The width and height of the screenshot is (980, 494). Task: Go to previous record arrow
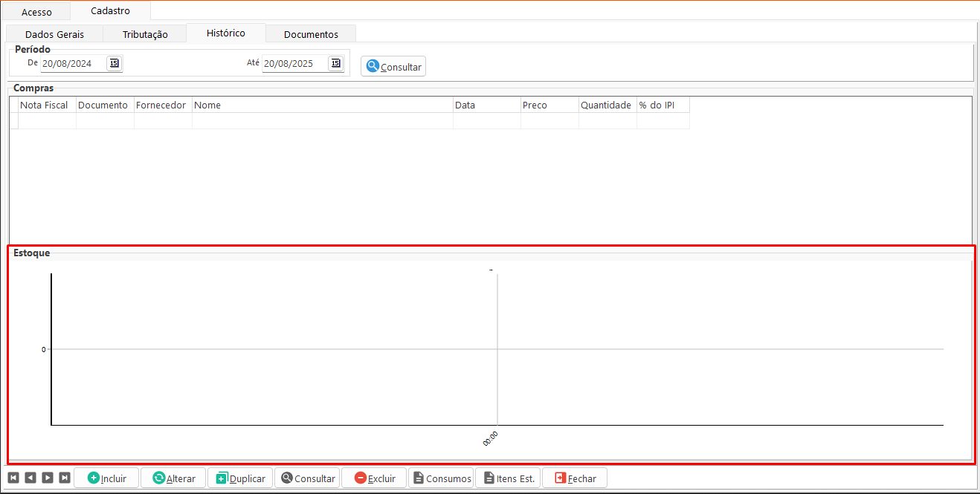[30, 478]
